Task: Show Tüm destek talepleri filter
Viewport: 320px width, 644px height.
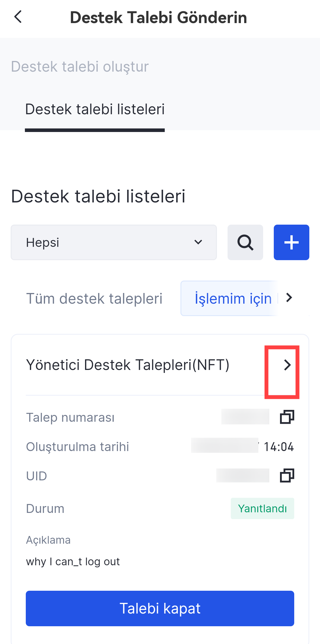Action: (94, 298)
